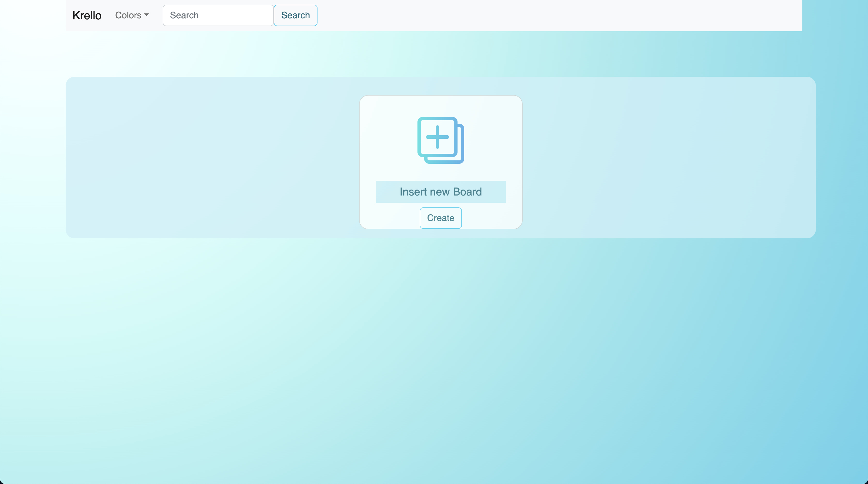Image resolution: width=868 pixels, height=484 pixels.
Task: Click the plus sign inside front square
Action: [437, 137]
